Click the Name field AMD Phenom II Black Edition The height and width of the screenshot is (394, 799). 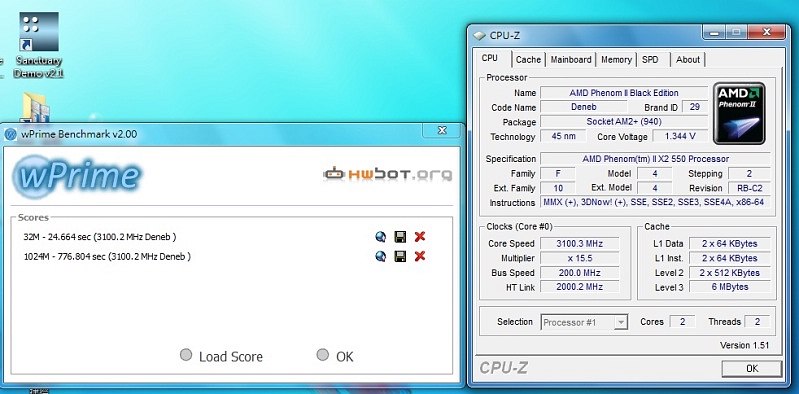click(624, 93)
